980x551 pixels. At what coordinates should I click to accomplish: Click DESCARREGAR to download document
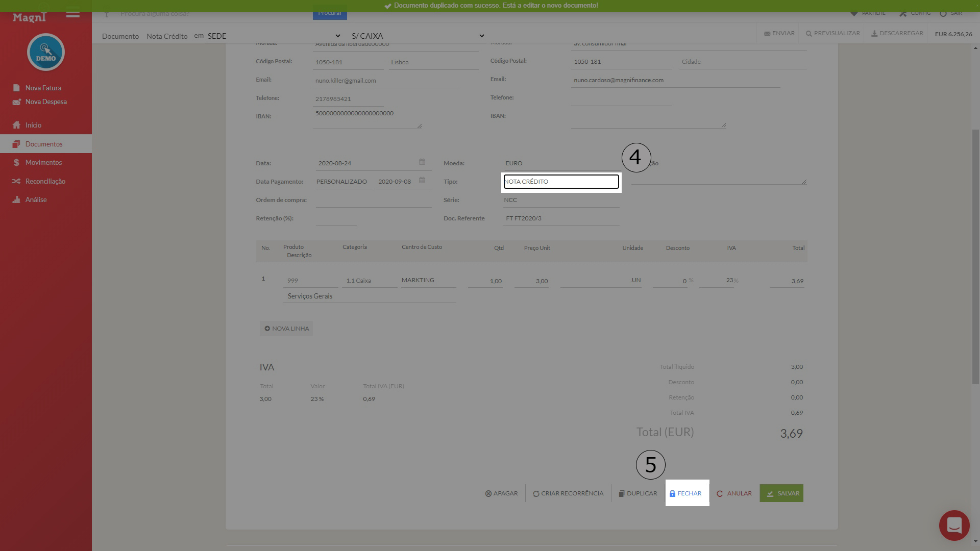click(x=897, y=33)
